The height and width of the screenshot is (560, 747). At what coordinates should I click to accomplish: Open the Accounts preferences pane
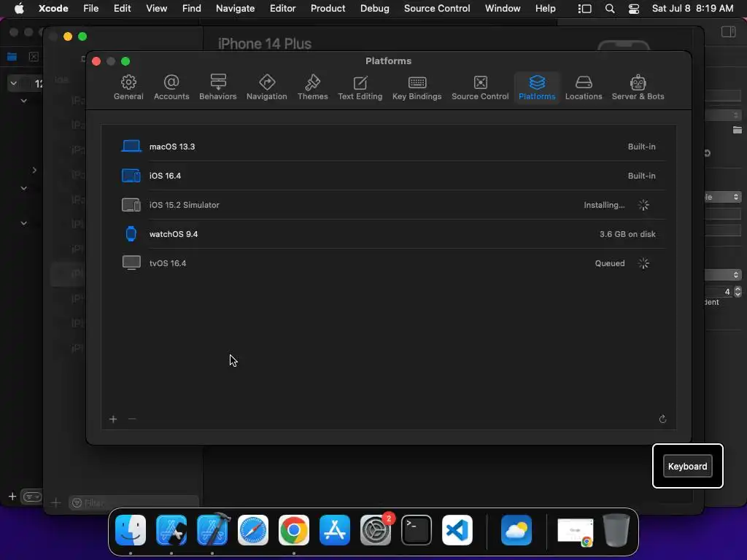[171, 87]
